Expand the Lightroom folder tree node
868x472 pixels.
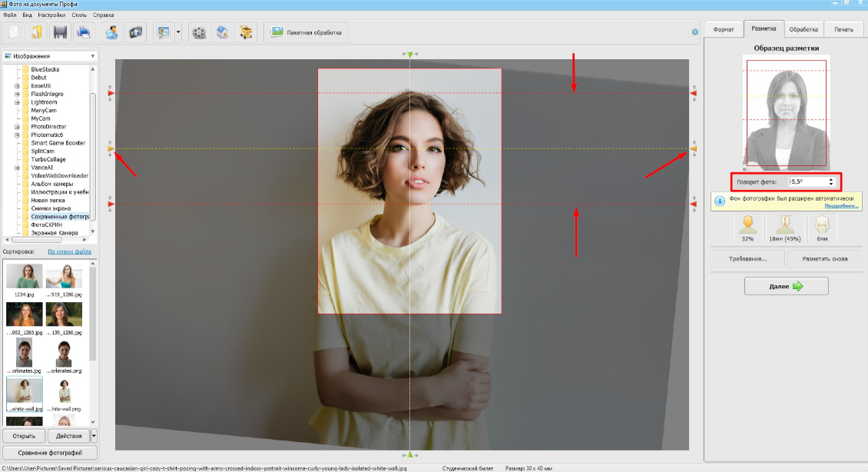click(x=17, y=102)
